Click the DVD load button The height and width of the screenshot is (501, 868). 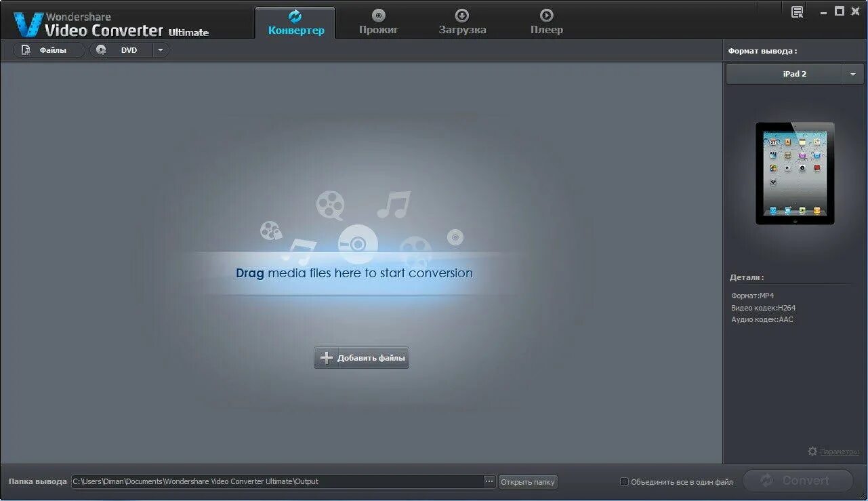pos(121,50)
